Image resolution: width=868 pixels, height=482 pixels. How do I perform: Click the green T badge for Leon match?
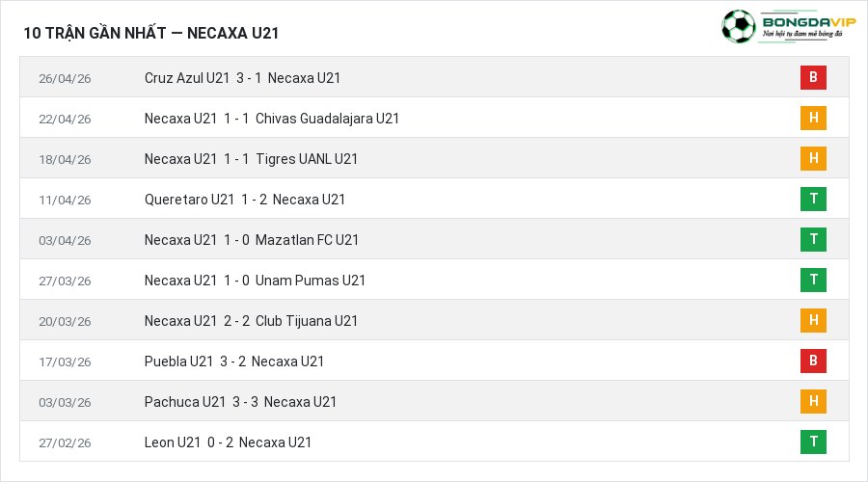[x=813, y=442]
